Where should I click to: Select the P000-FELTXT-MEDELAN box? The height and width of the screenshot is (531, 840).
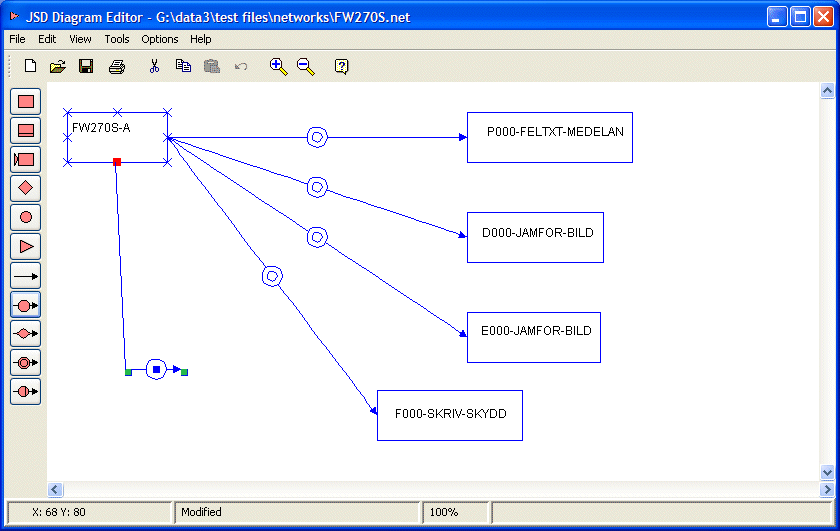[549, 137]
